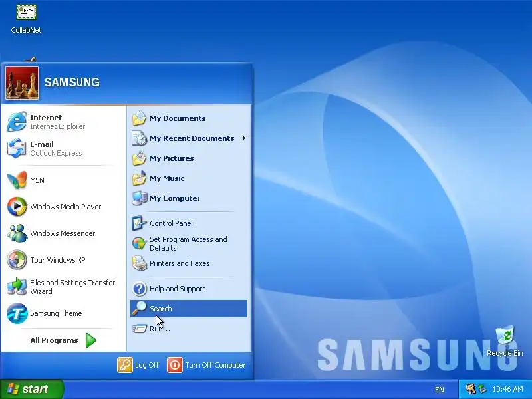The height and width of the screenshot is (399, 532).
Task: Select the My Computer menu text
Action: tap(175, 198)
